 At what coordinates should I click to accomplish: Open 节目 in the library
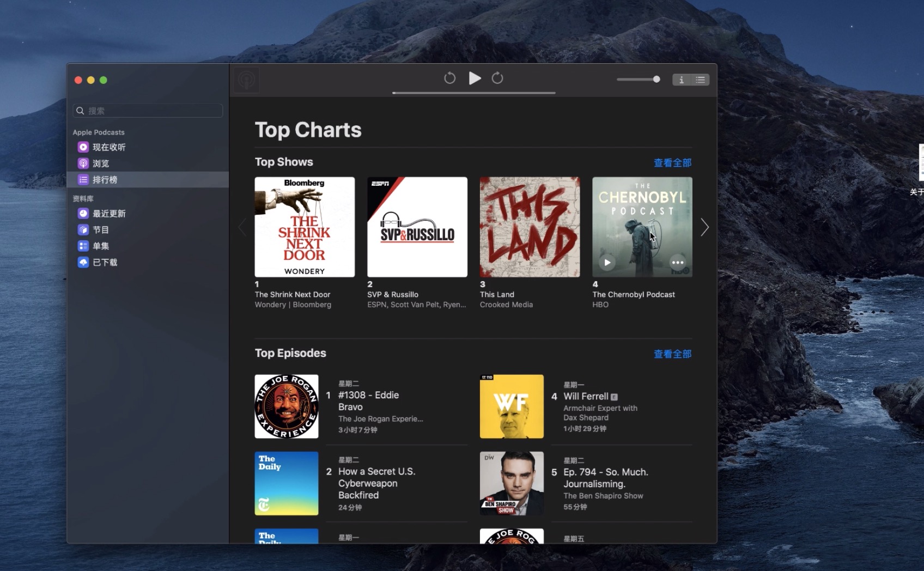tap(148, 230)
